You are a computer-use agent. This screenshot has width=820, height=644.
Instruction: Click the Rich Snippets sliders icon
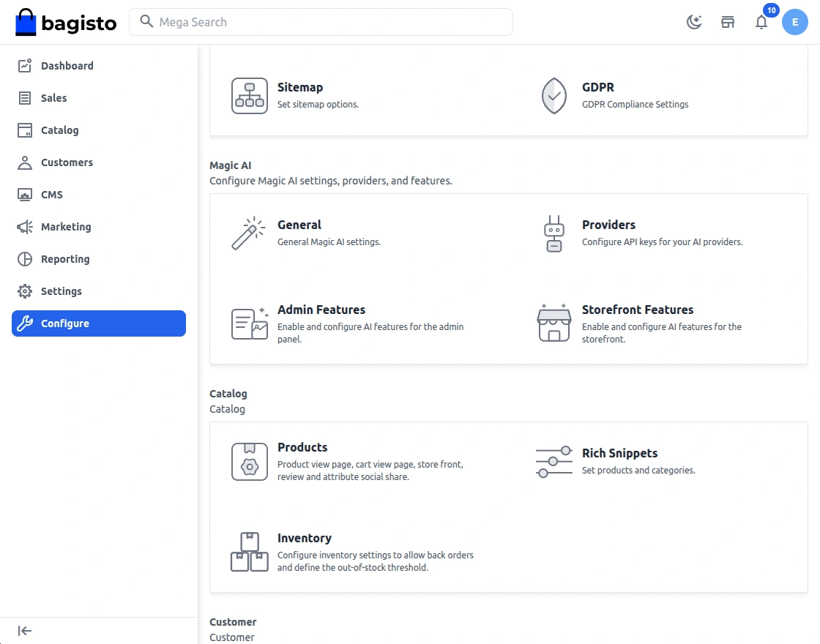point(554,461)
